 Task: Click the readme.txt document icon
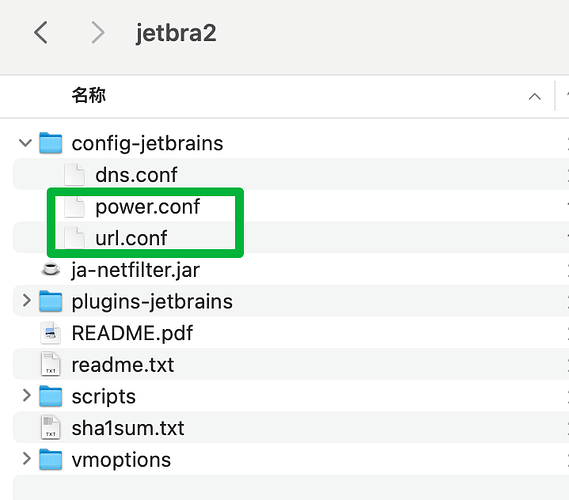50,364
